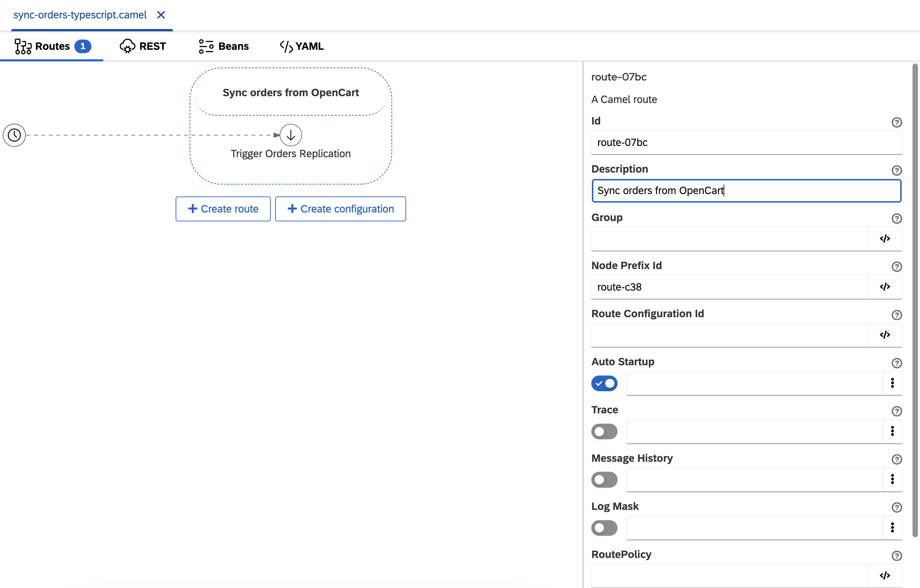Enable the Trace toggle

point(604,431)
